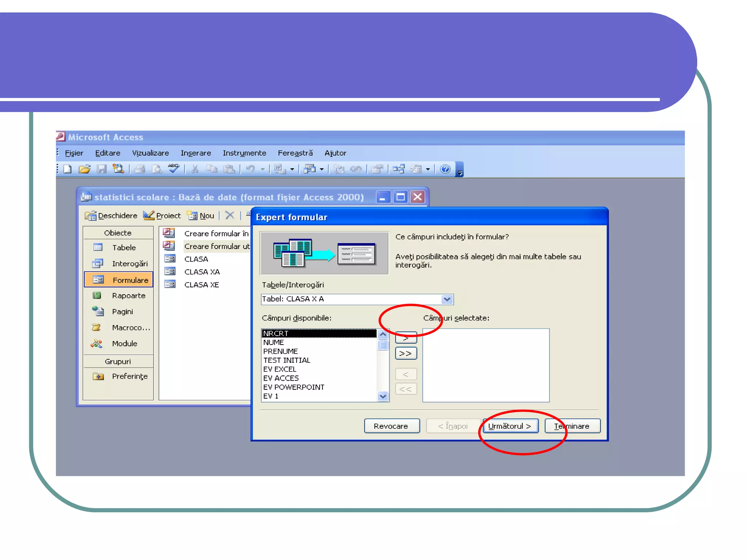Screen dimensions: 747x560
Task: Click the Help question mark icon
Action: pos(445,169)
